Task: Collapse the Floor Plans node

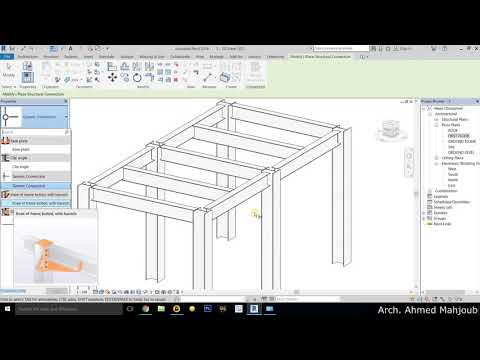Action: click(436, 125)
